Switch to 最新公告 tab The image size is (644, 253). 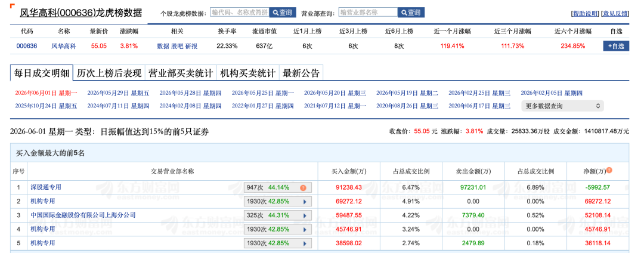pos(301,73)
